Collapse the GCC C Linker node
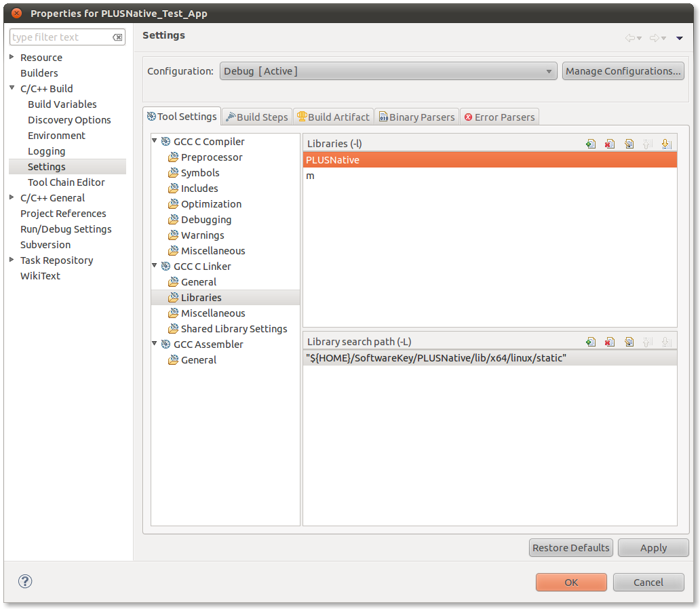700x609 pixels. (x=155, y=265)
